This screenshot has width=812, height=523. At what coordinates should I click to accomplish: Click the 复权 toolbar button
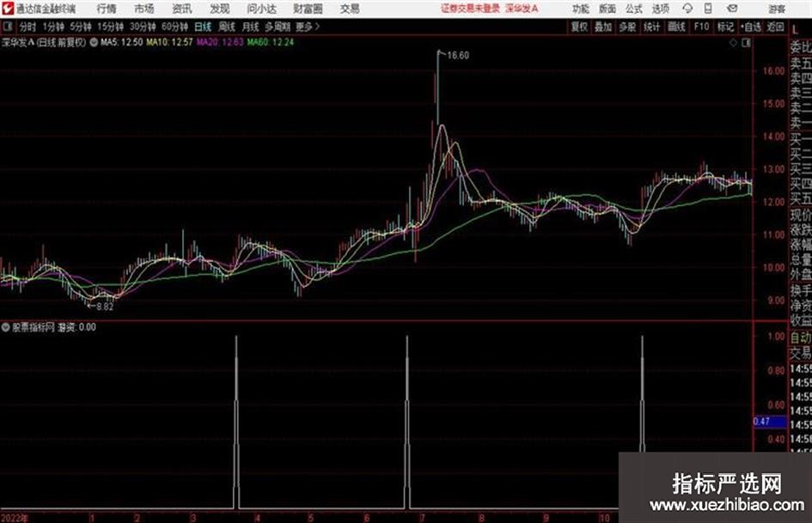coord(579,27)
